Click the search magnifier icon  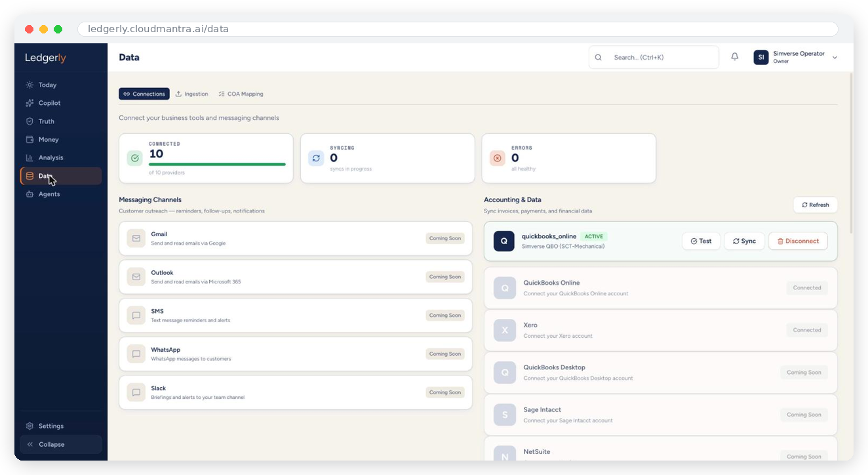coord(599,57)
